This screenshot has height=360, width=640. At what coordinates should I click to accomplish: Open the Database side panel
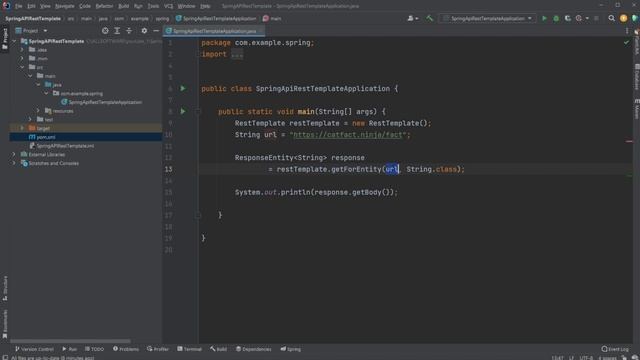click(x=636, y=77)
